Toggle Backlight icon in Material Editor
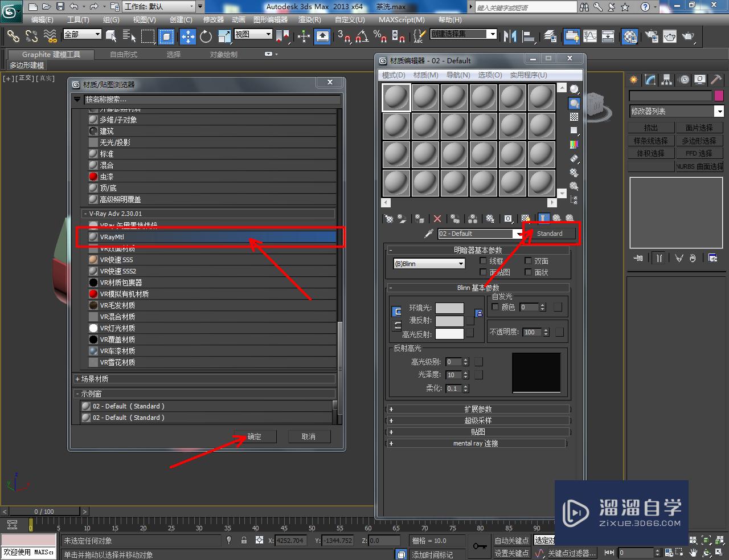The image size is (729, 560). point(574,103)
